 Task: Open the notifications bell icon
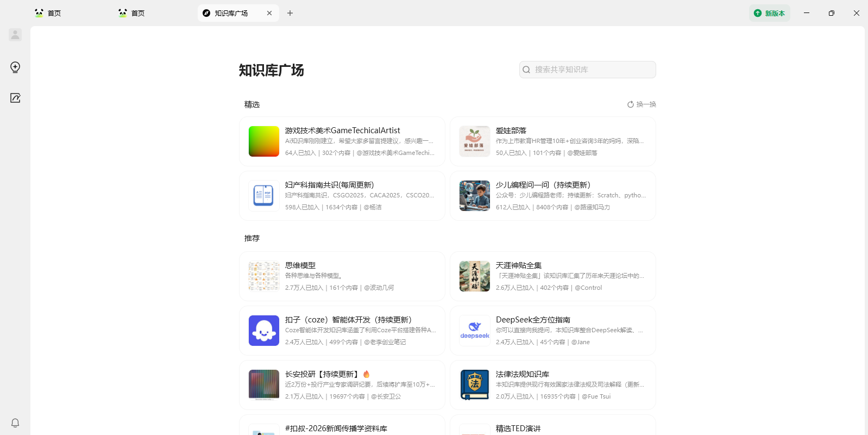(15, 423)
